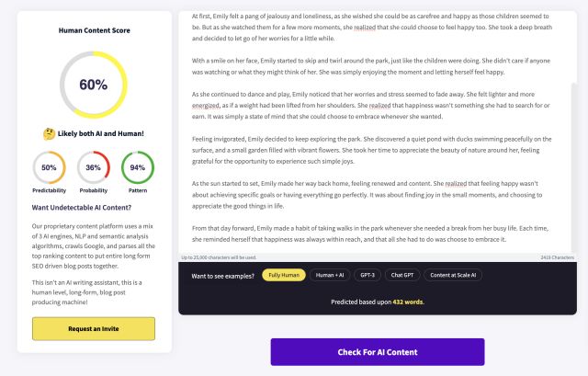This screenshot has width=588, height=376.
Task: Select the Chat GPT example
Action: tap(402, 275)
